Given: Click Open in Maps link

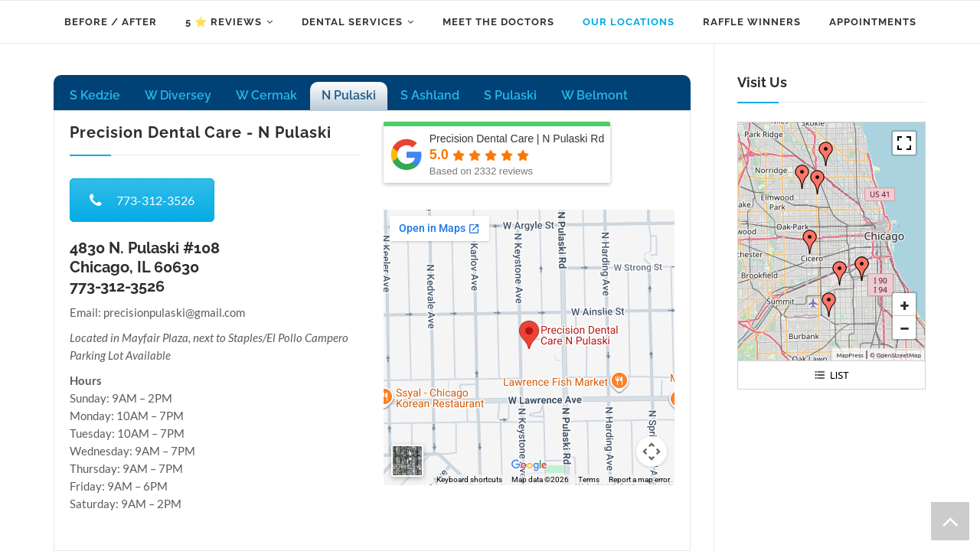Looking at the screenshot, I should (439, 228).
